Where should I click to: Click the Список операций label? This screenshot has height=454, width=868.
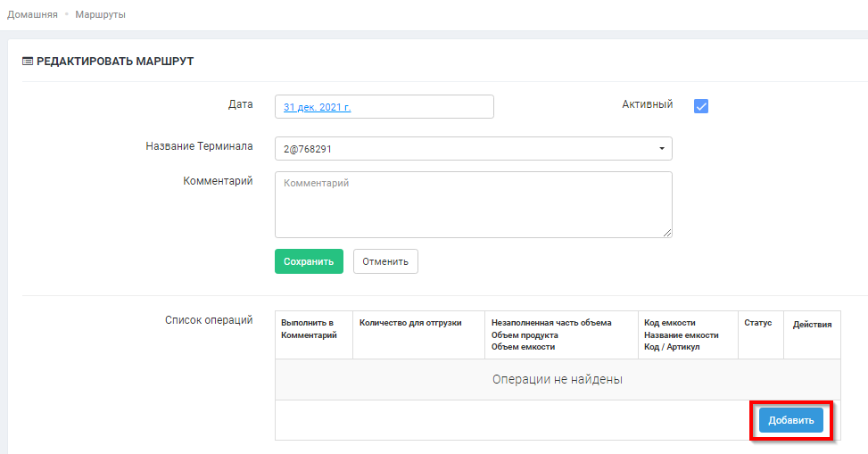pyautogui.click(x=209, y=320)
